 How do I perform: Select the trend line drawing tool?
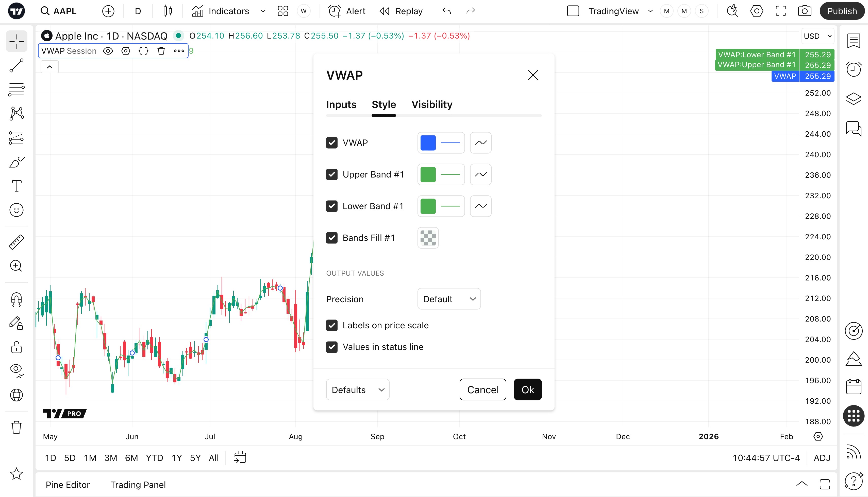pyautogui.click(x=16, y=65)
